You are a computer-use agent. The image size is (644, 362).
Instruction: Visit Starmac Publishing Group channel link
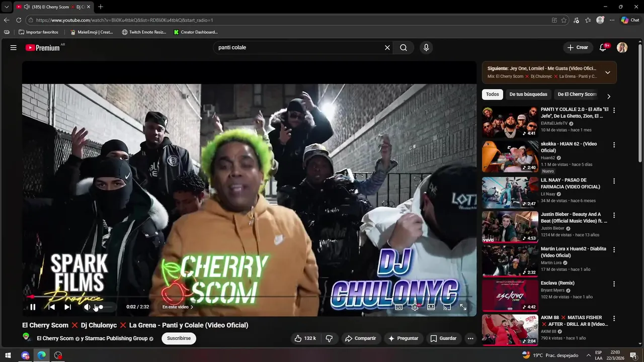116,338
